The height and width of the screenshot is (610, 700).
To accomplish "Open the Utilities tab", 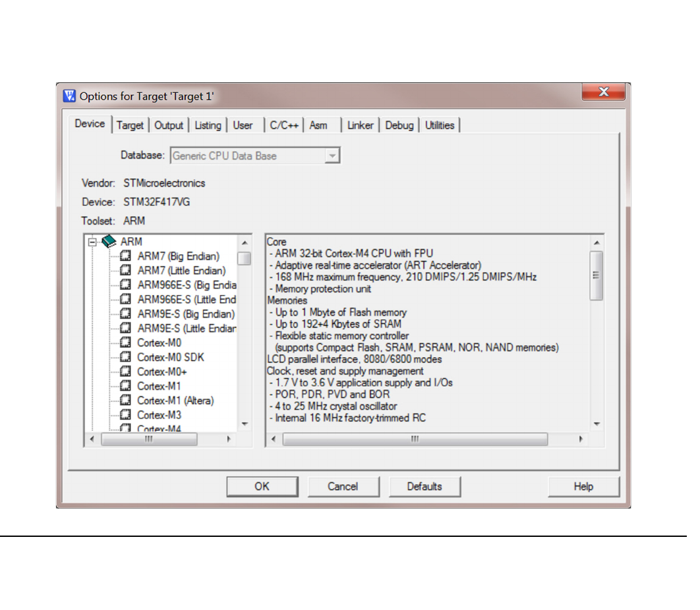I will coord(439,125).
